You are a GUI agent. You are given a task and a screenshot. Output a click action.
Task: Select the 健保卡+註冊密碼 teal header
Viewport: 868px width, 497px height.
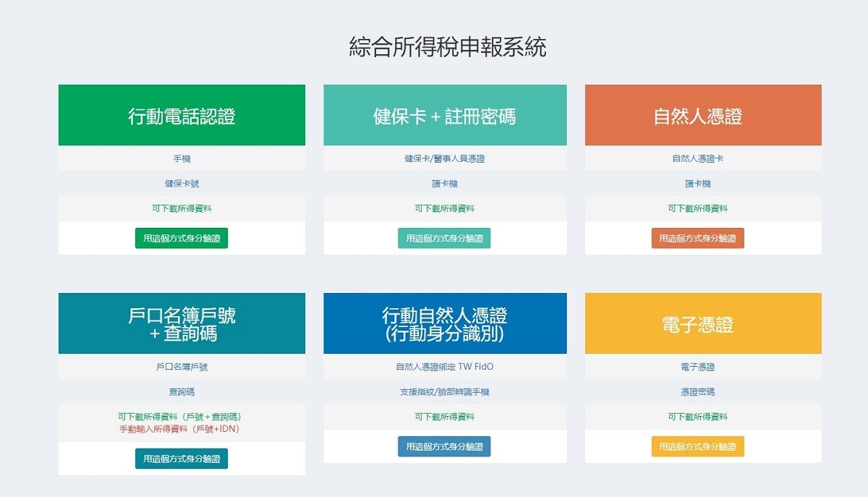(445, 115)
